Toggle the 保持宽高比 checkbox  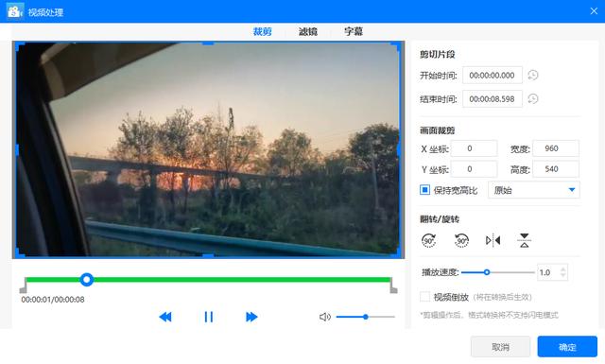tap(424, 190)
